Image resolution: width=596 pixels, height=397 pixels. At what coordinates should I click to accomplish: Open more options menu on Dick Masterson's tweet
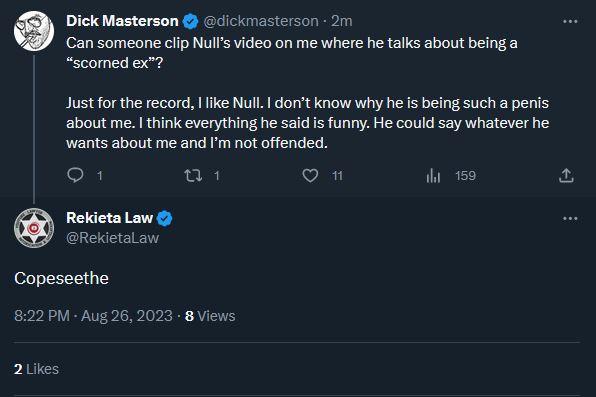570,22
